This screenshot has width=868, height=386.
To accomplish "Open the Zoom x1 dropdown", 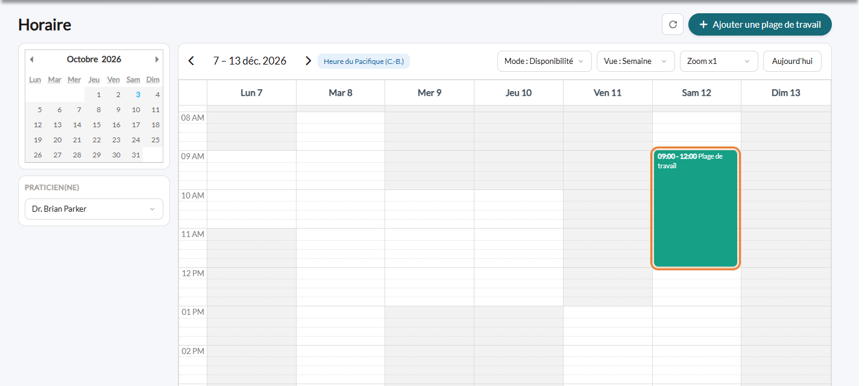I will coord(719,61).
